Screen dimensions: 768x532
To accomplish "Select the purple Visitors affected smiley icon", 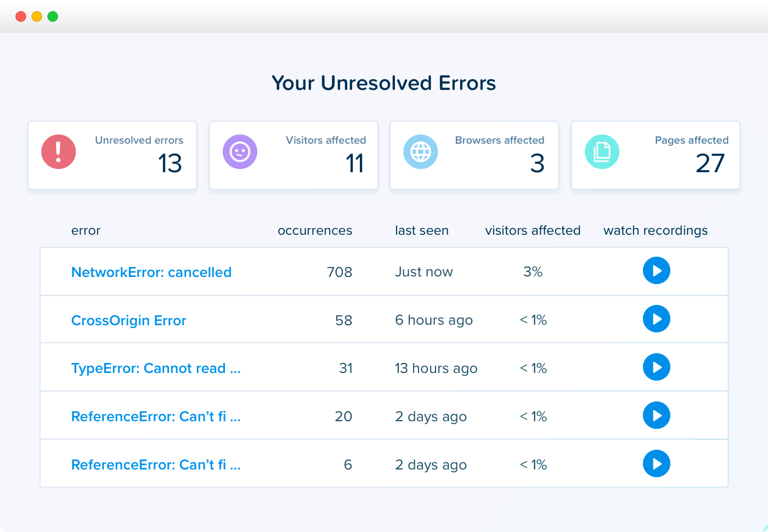I will tap(240, 152).
